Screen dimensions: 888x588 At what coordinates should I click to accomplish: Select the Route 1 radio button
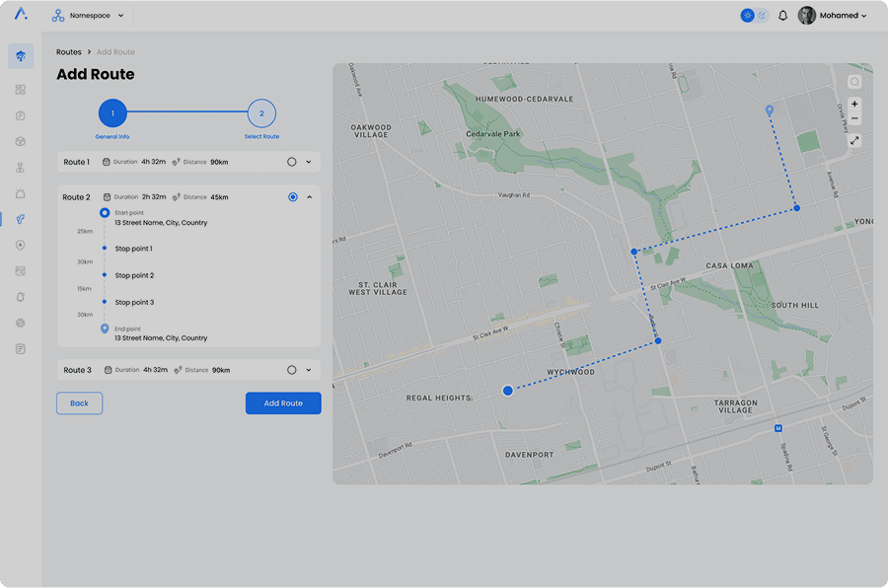pyautogui.click(x=292, y=162)
